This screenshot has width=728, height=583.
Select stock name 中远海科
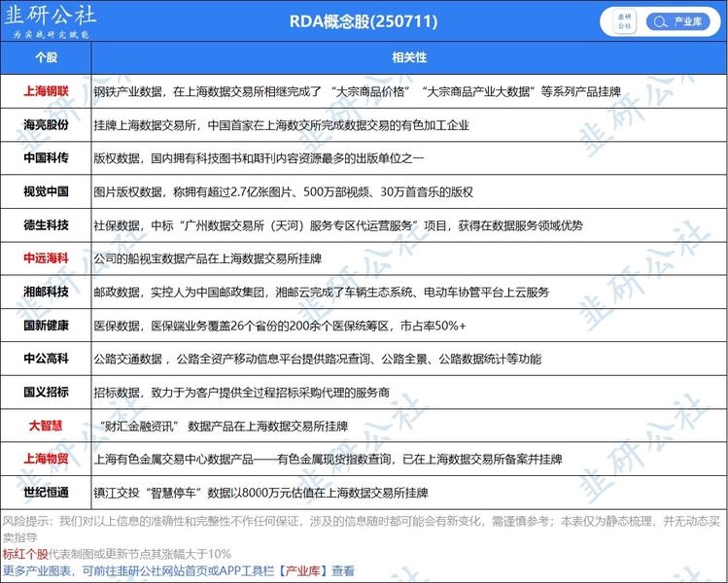(46, 258)
